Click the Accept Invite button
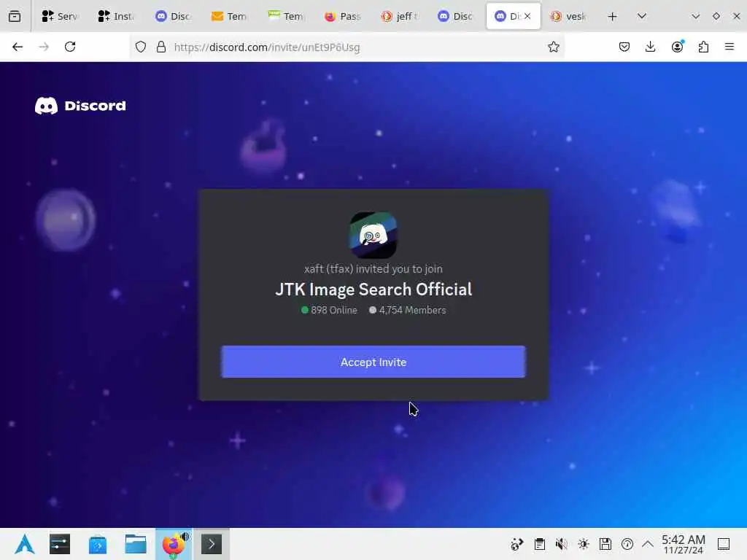This screenshot has height=560, width=747. coord(373,362)
